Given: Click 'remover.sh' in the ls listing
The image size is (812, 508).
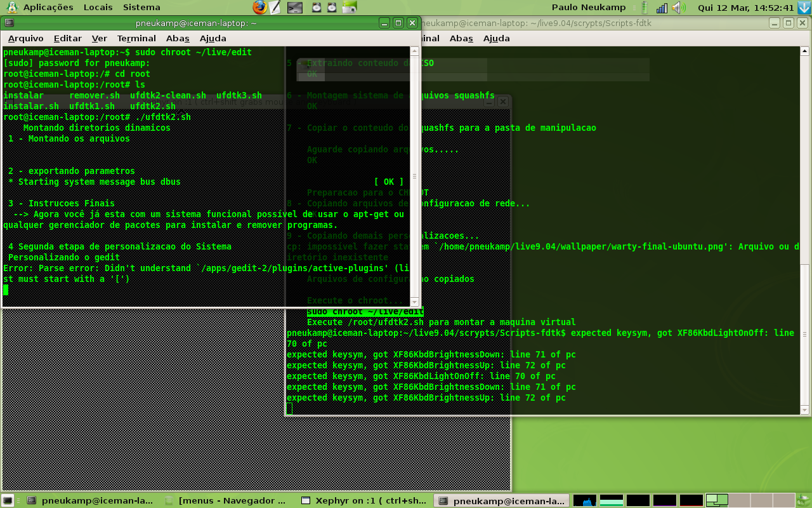Looking at the screenshot, I should [x=95, y=95].
